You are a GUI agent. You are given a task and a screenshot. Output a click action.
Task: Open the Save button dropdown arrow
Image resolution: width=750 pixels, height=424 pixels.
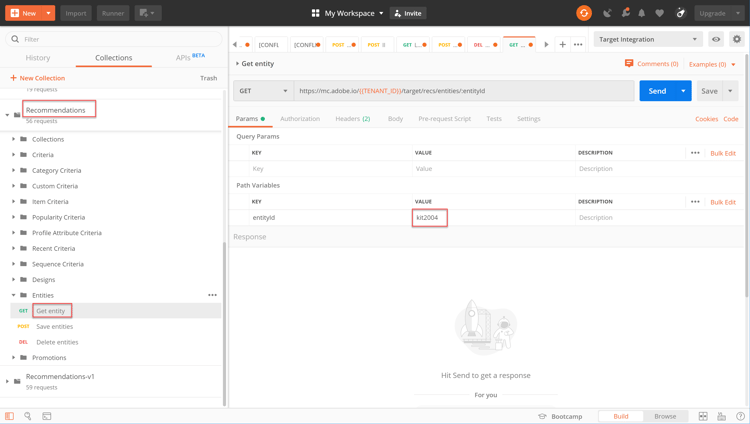click(730, 91)
